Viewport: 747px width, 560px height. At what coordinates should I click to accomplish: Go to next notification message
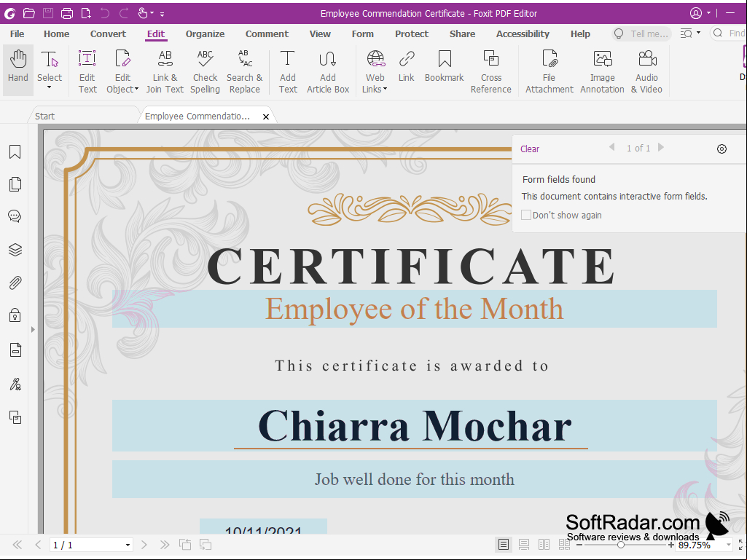(661, 148)
